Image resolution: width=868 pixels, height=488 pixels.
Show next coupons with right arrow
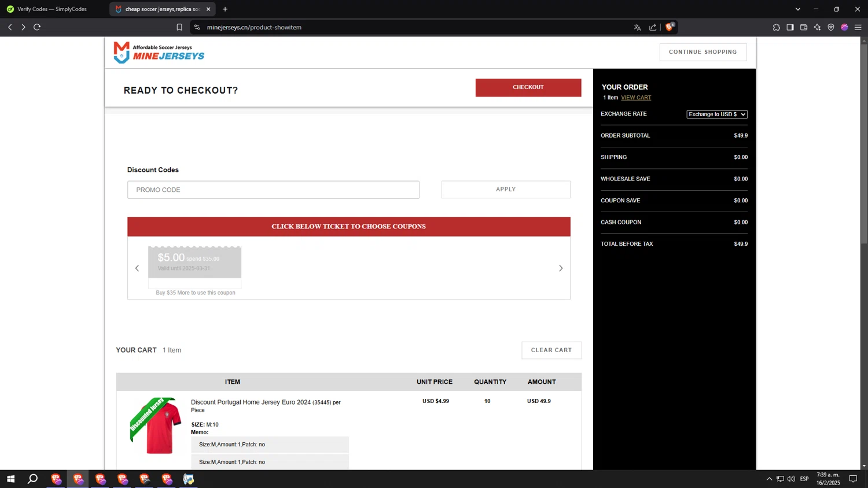[561, 268]
